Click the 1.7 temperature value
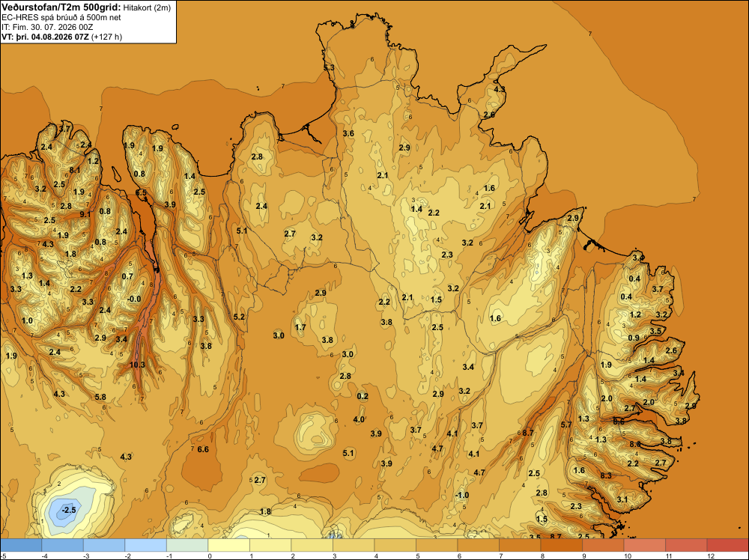This screenshot has width=749, height=560. coord(300,327)
